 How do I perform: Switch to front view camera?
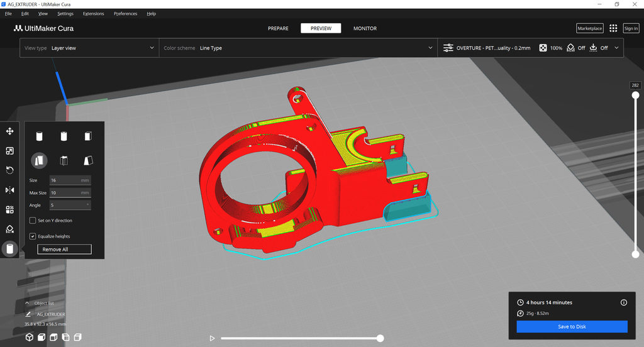tap(42, 337)
